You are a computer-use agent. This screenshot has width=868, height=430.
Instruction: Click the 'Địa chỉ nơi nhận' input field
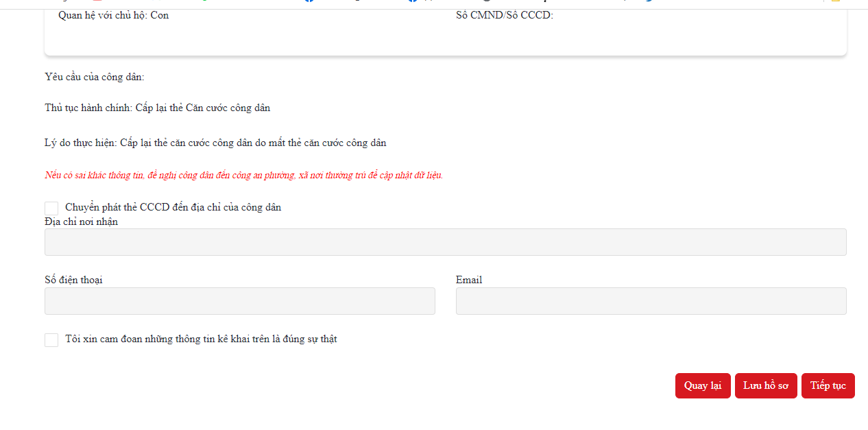click(x=445, y=242)
